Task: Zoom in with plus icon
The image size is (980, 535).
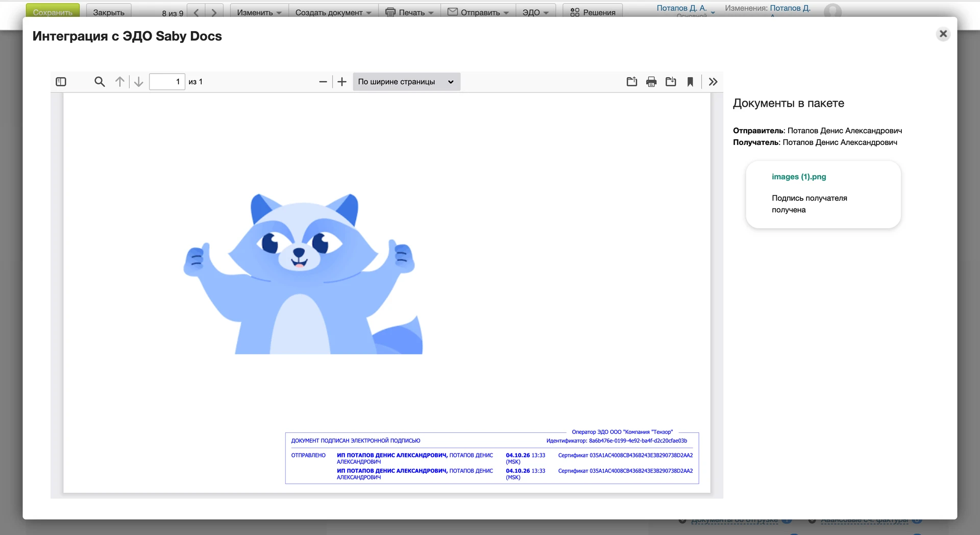Action: point(342,82)
